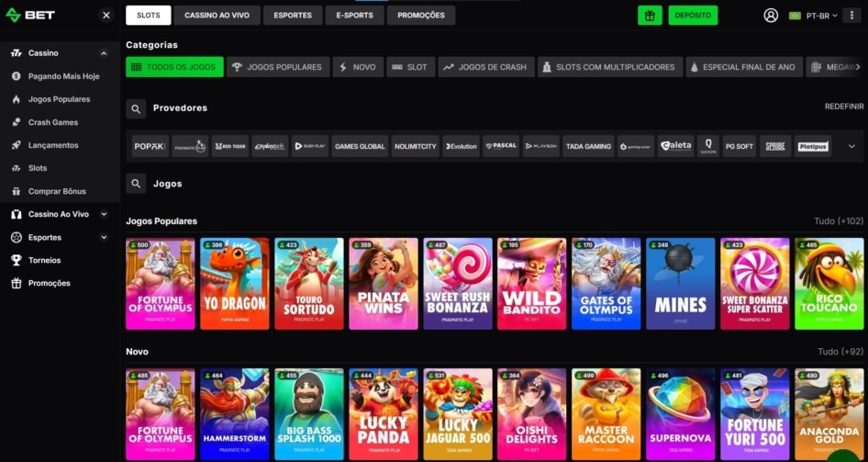Select Especial Final de Ano category
The width and height of the screenshot is (868, 462).
(x=744, y=67)
